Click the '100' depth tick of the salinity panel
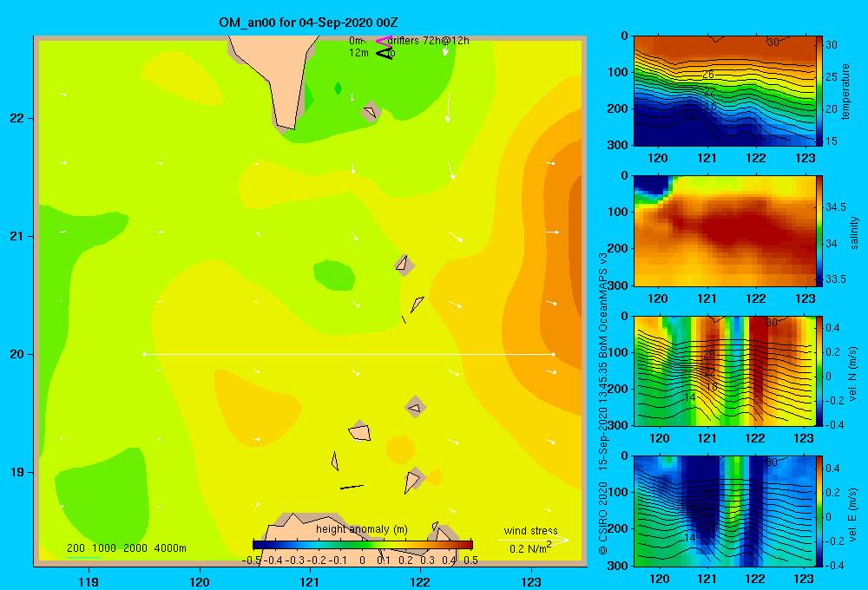Image resolution: width=868 pixels, height=590 pixels. click(x=617, y=212)
